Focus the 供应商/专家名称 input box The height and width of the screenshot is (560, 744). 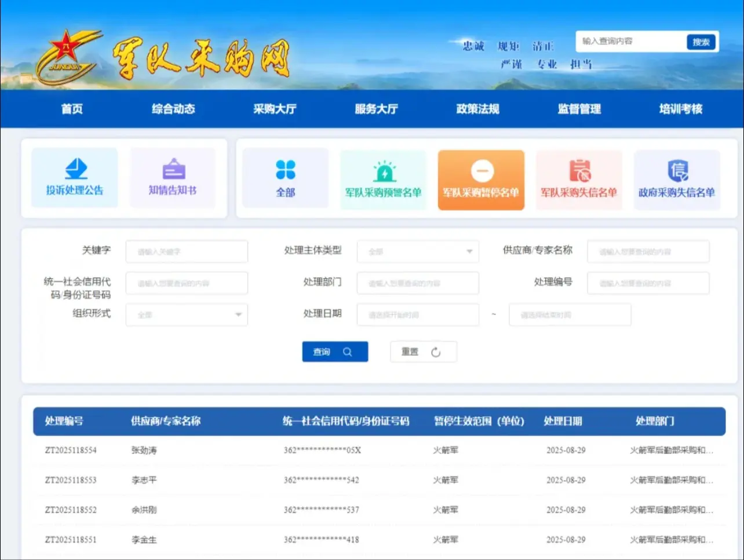point(648,251)
